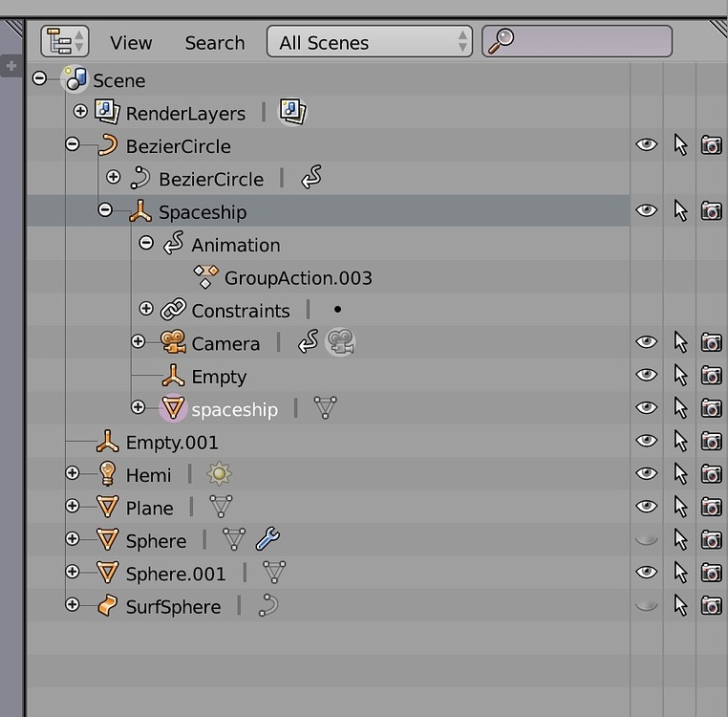The height and width of the screenshot is (717, 728).
Task: Expand the spaceship mesh node
Action: tap(138, 407)
